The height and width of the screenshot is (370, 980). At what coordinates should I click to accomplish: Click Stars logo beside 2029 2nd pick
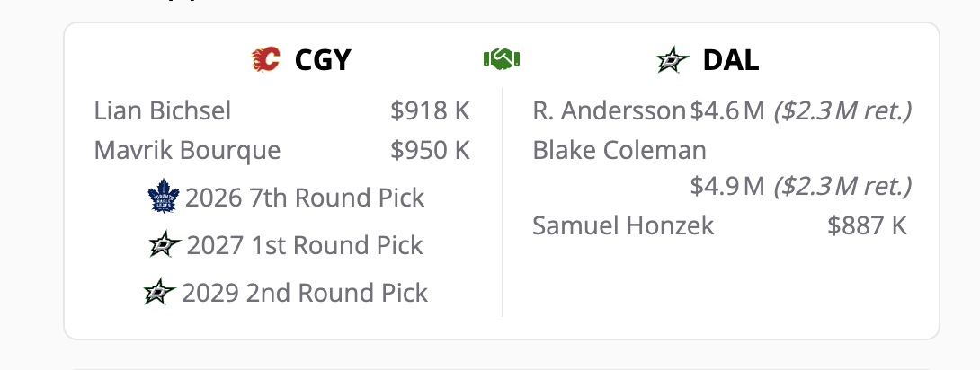(161, 293)
